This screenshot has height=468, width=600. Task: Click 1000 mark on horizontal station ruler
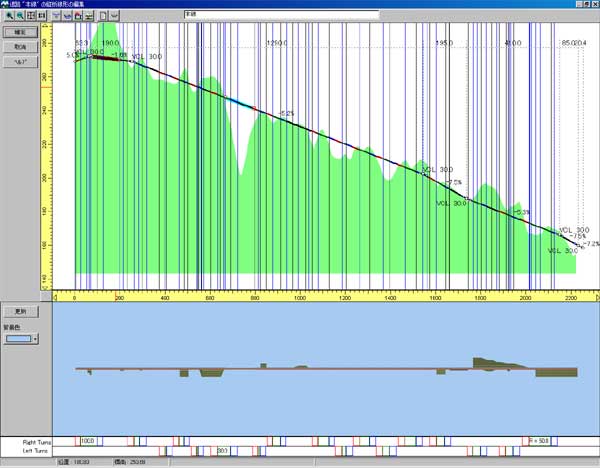(300, 298)
